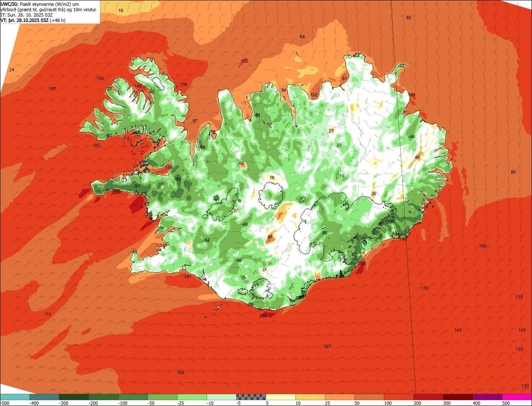Click the pale yellow 5 to 10 swatch
This screenshot has width=532, height=406.
(281, 397)
